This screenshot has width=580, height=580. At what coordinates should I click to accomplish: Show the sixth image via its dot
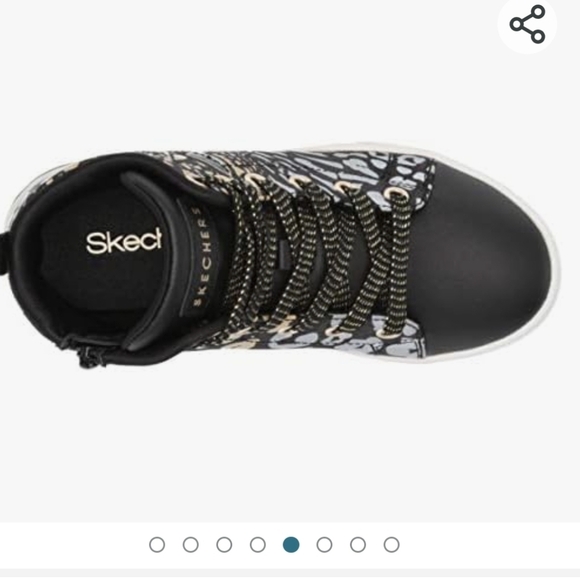click(x=324, y=544)
